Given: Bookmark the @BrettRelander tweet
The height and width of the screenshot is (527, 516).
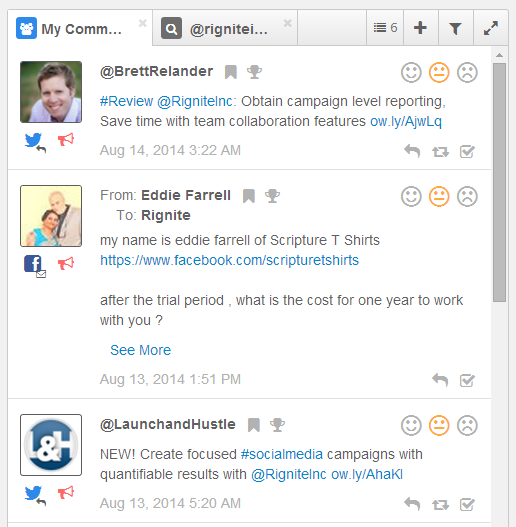Looking at the screenshot, I should pyautogui.click(x=231, y=72).
